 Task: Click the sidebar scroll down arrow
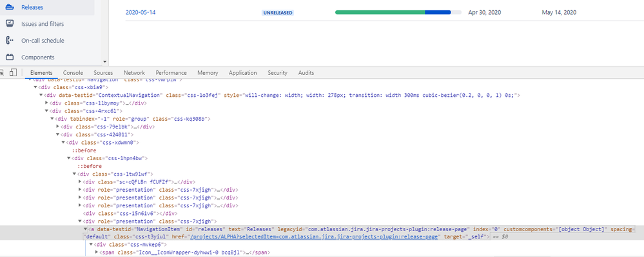coord(104,62)
